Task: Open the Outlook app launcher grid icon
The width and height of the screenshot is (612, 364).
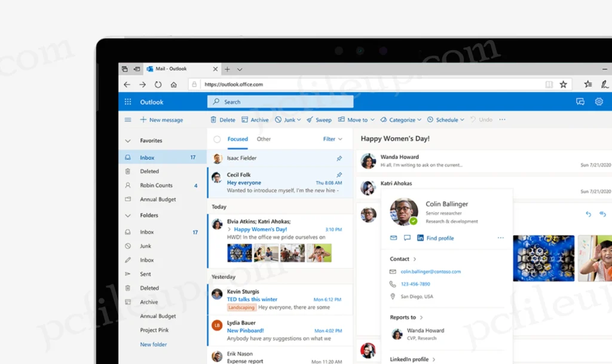Action: coord(127,102)
